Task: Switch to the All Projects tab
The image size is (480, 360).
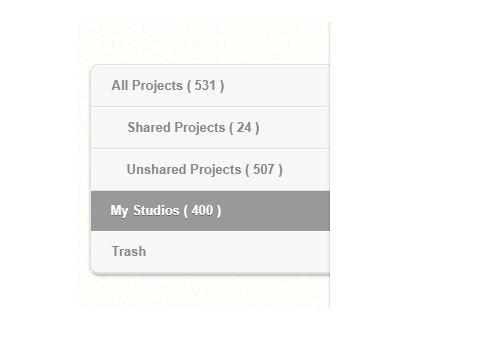Action: 210,86
